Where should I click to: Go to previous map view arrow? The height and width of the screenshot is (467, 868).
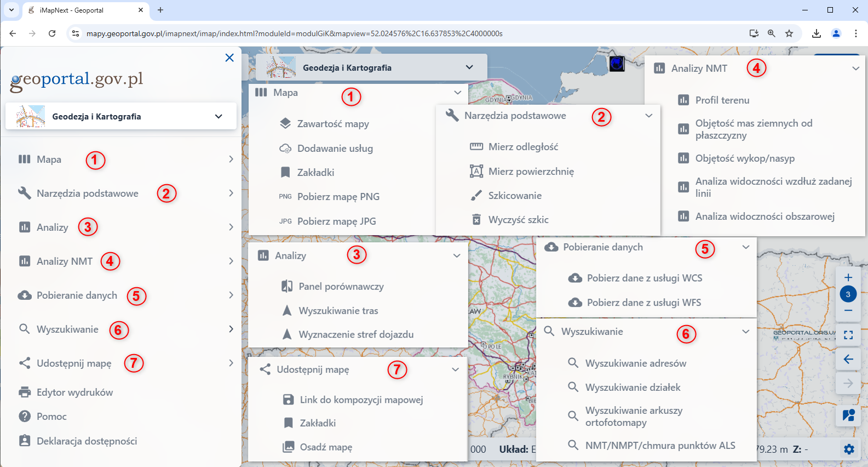coord(848,359)
